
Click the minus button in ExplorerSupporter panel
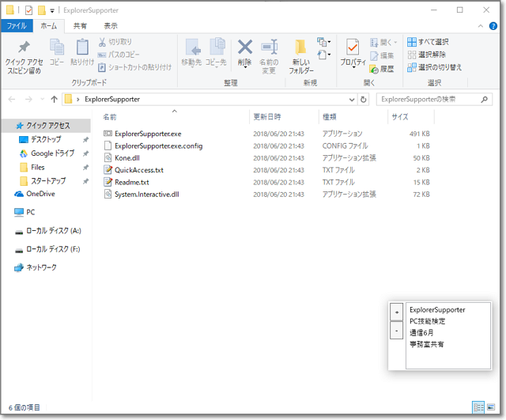[x=397, y=331]
